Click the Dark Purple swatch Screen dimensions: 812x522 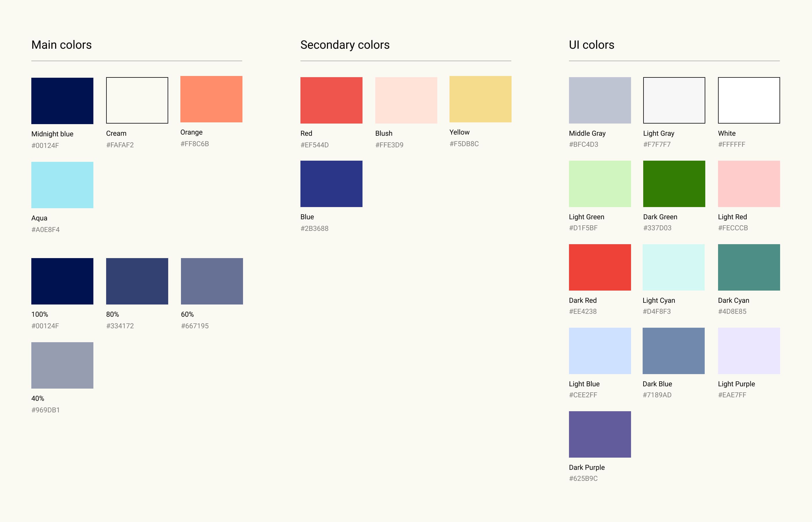pos(599,434)
